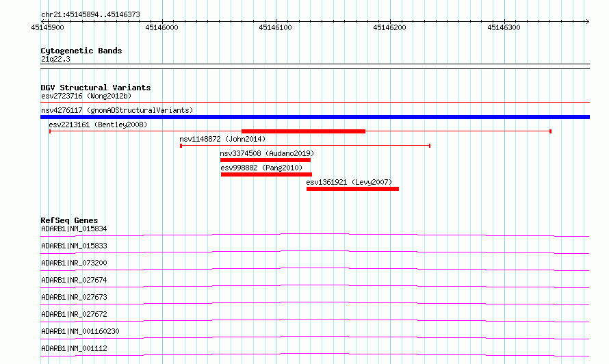
Task: Click the red esv1361921 variant bar
Action: 352,189
